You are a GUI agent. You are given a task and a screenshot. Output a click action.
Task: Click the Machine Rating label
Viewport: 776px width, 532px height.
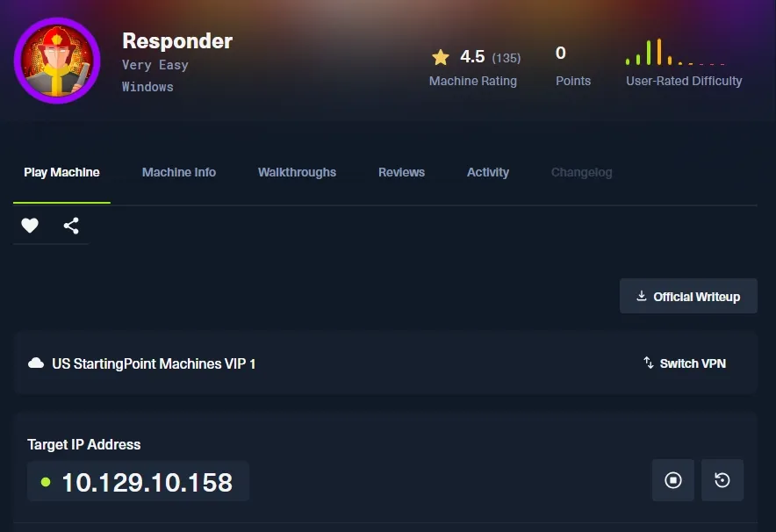point(472,81)
